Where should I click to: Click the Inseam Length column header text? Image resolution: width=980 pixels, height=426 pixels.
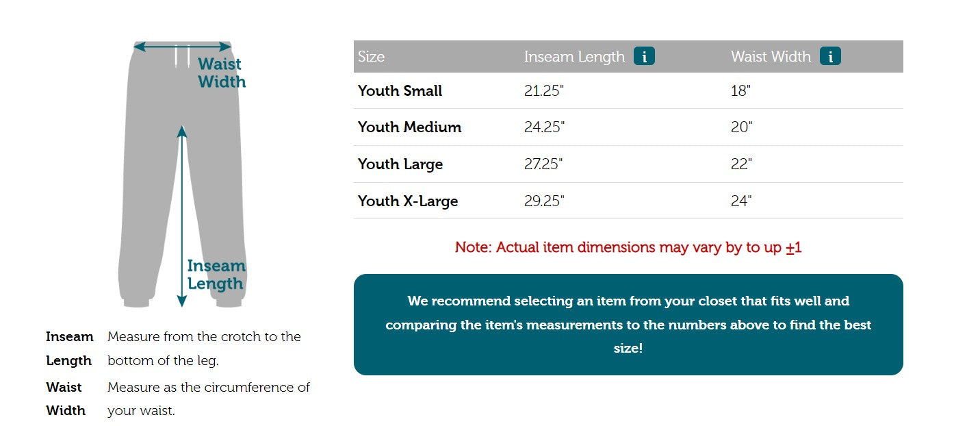(574, 57)
